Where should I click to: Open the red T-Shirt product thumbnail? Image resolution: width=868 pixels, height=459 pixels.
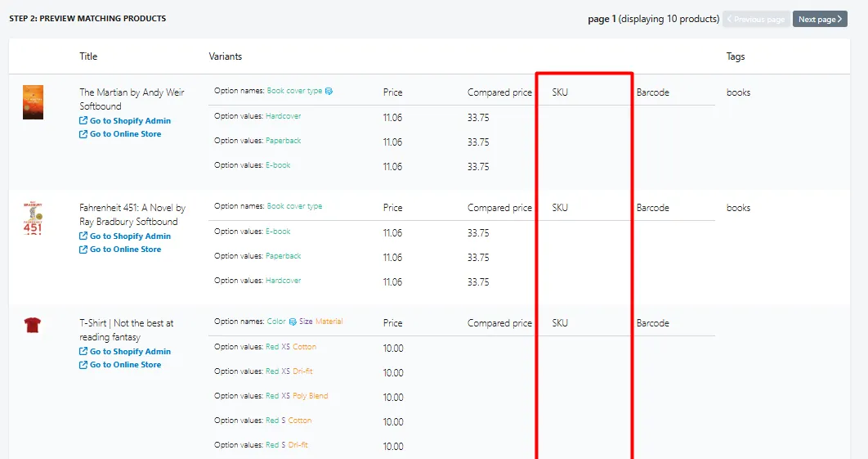33,325
